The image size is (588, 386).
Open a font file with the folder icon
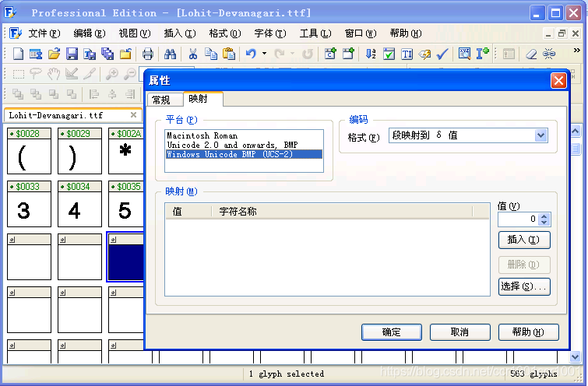coord(54,54)
